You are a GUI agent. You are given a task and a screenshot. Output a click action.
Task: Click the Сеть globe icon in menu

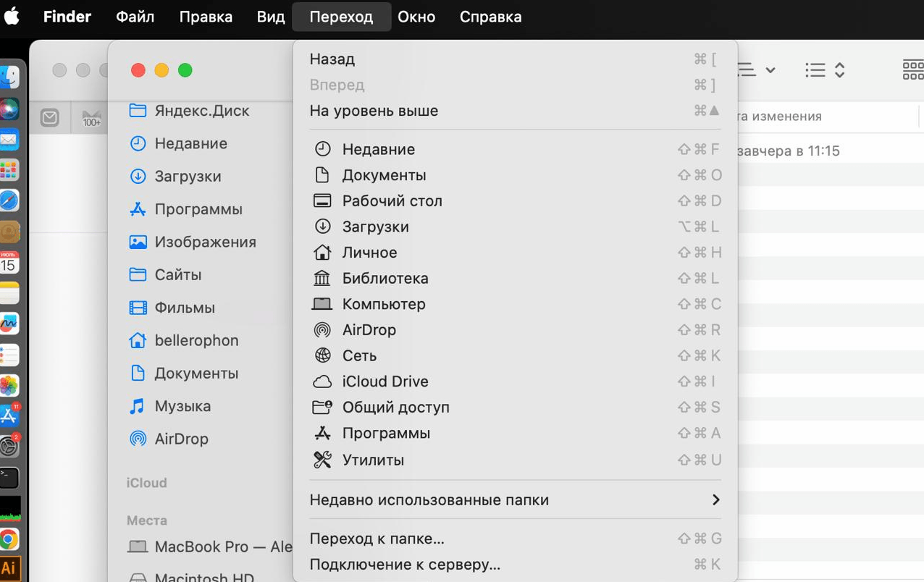(322, 355)
